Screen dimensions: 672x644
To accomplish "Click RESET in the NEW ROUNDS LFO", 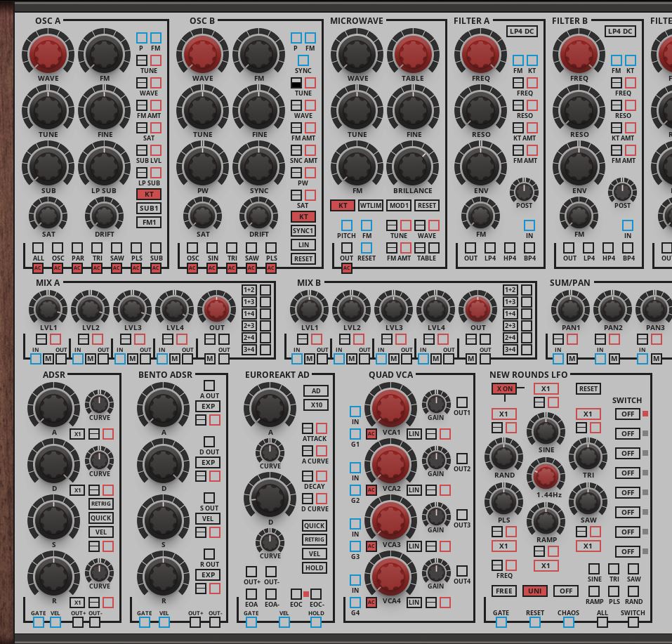I will [x=588, y=388].
